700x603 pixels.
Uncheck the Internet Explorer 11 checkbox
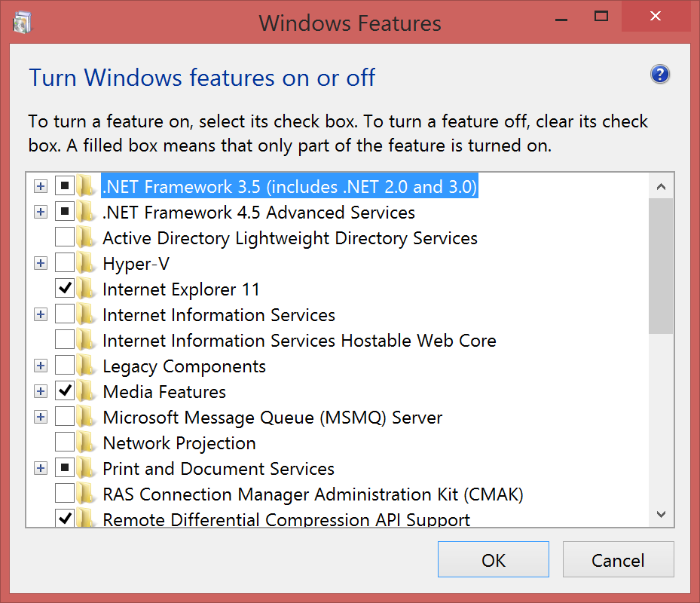tap(65, 288)
